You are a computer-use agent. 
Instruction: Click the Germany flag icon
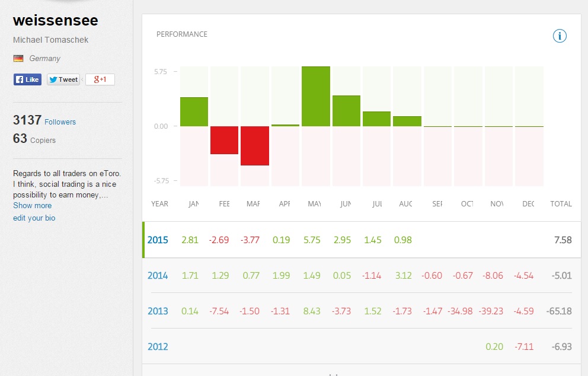click(18, 59)
